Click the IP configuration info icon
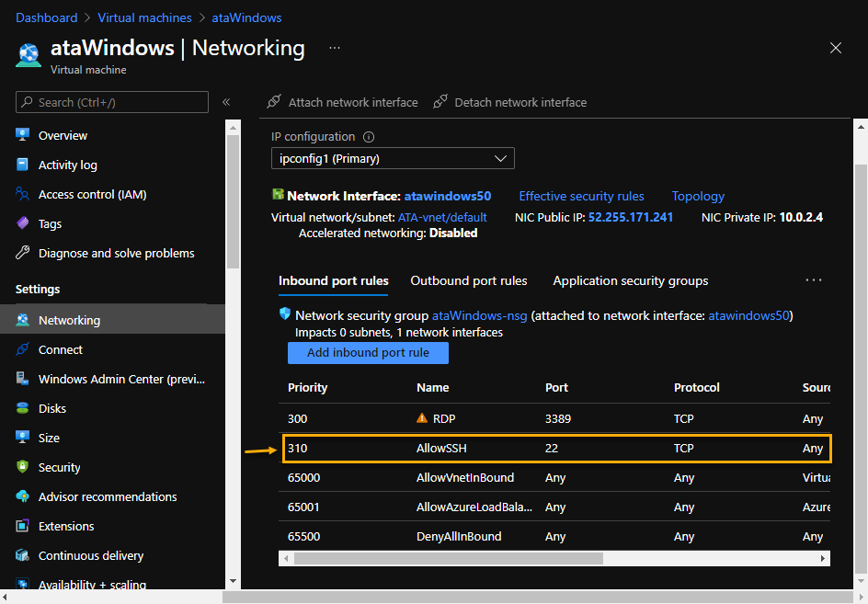Screen dimensions: 868x604 tap(369, 137)
